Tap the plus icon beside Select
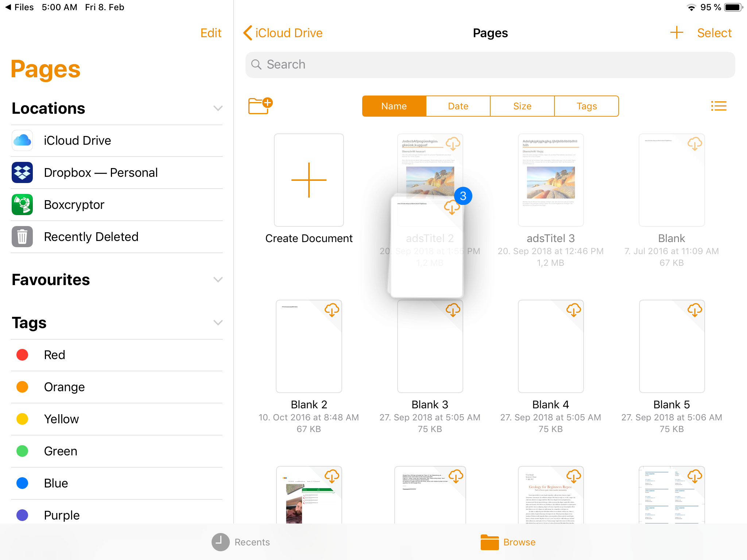The width and height of the screenshot is (747, 560). point(676,33)
